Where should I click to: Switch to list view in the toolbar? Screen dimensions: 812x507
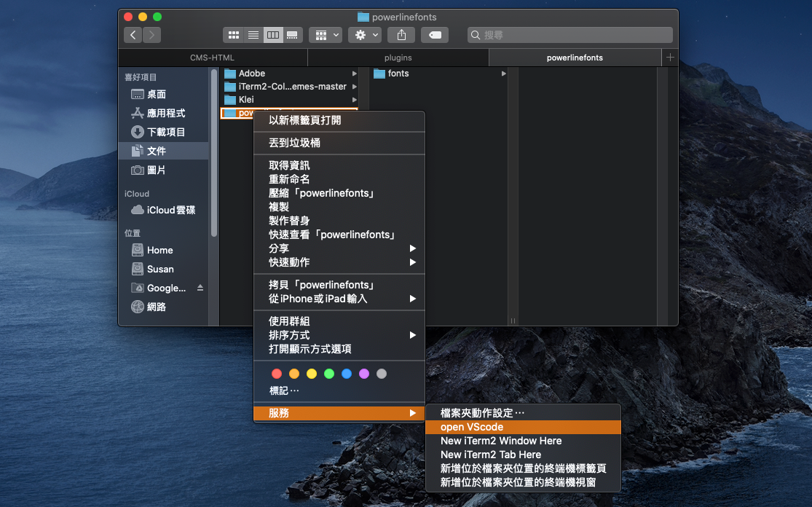coord(253,34)
